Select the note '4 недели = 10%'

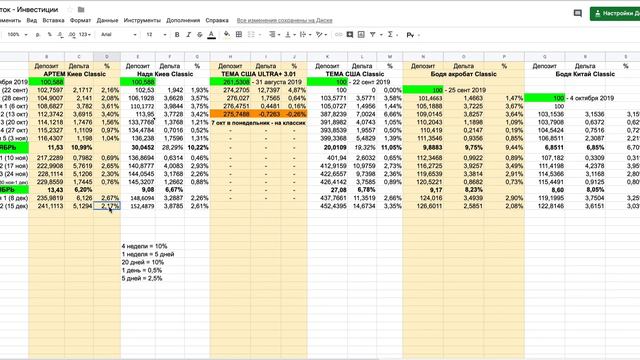pos(144,246)
